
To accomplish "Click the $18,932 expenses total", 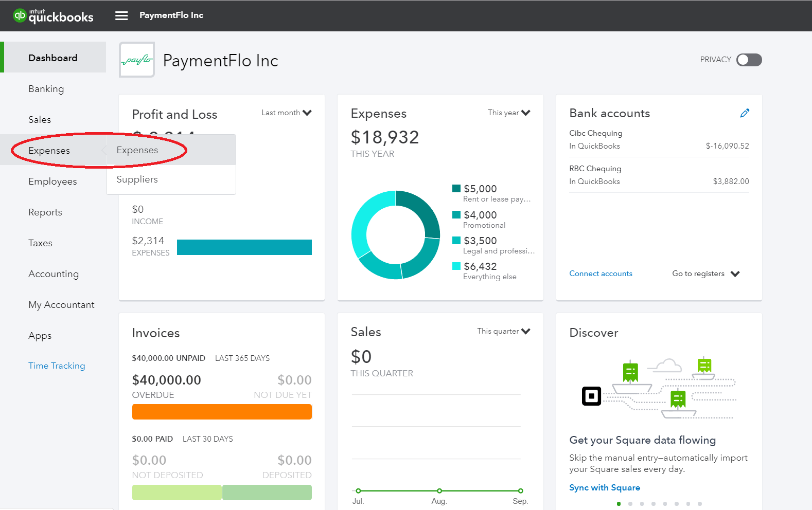I will click(x=385, y=137).
